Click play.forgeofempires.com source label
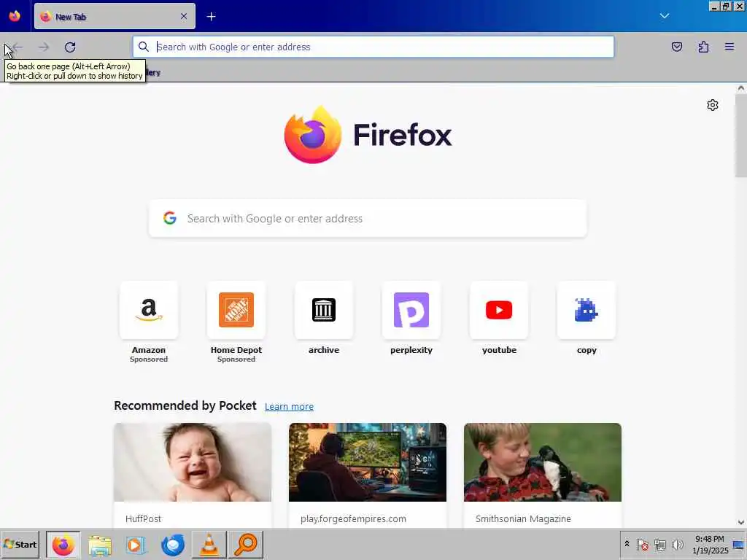 click(353, 518)
